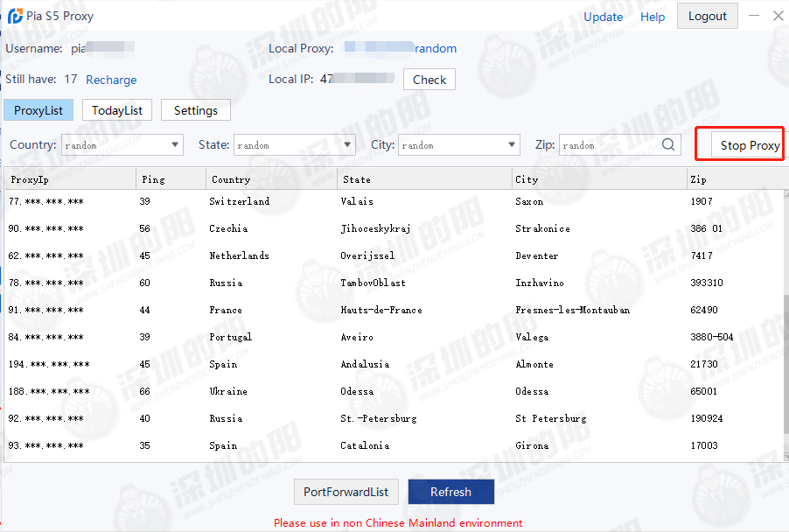Viewport: 789px width, 532px height.
Task: Go to the Settings tab
Action: [196, 110]
